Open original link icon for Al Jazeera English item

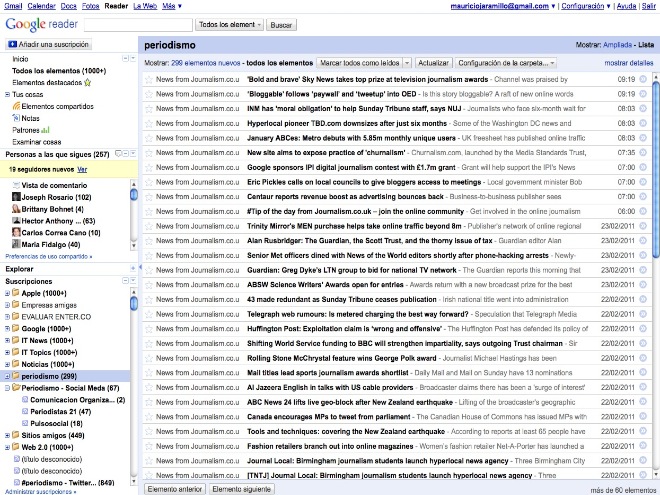[x=643, y=388]
